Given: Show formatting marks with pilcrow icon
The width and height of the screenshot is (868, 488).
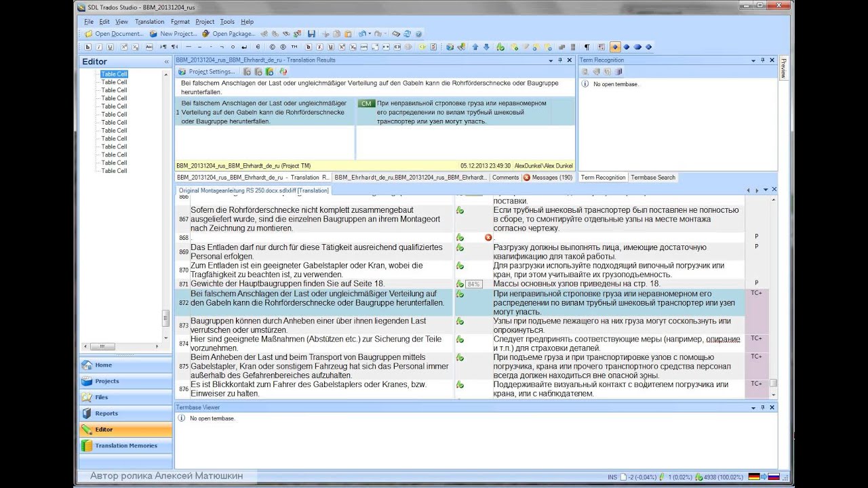Looking at the screenshot, I should tap(587, 47).
